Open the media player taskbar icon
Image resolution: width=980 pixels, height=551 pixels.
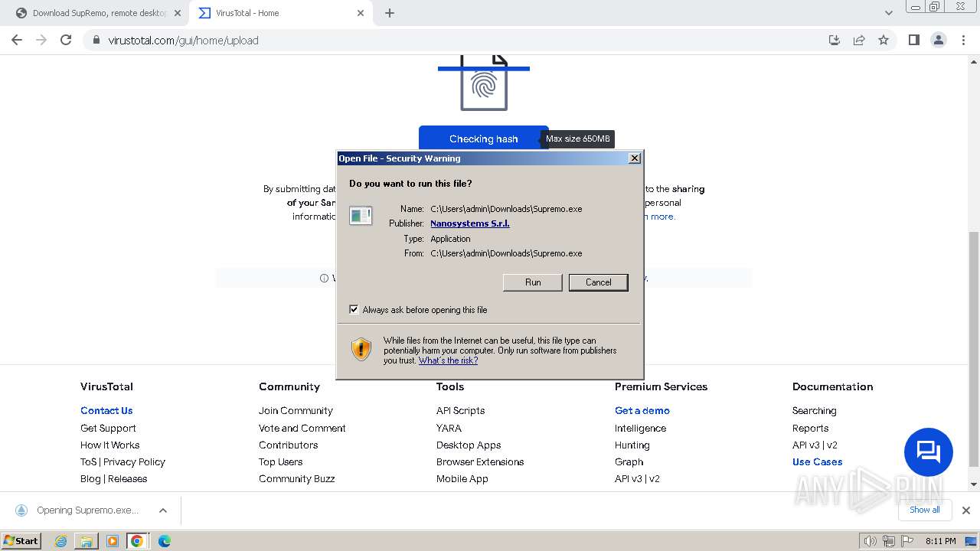[x=112, y=541]
